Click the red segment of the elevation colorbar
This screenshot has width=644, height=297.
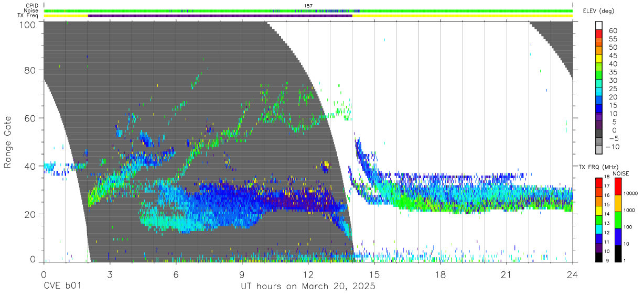point(599,35)
